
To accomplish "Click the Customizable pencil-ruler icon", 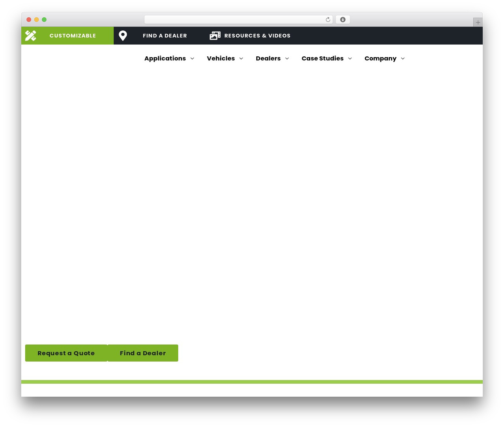I will tap(31, 35).
